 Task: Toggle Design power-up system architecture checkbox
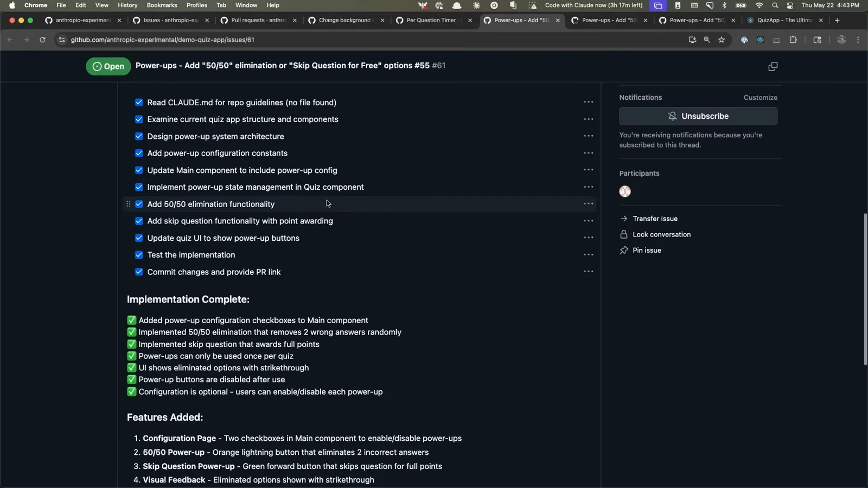139,136
